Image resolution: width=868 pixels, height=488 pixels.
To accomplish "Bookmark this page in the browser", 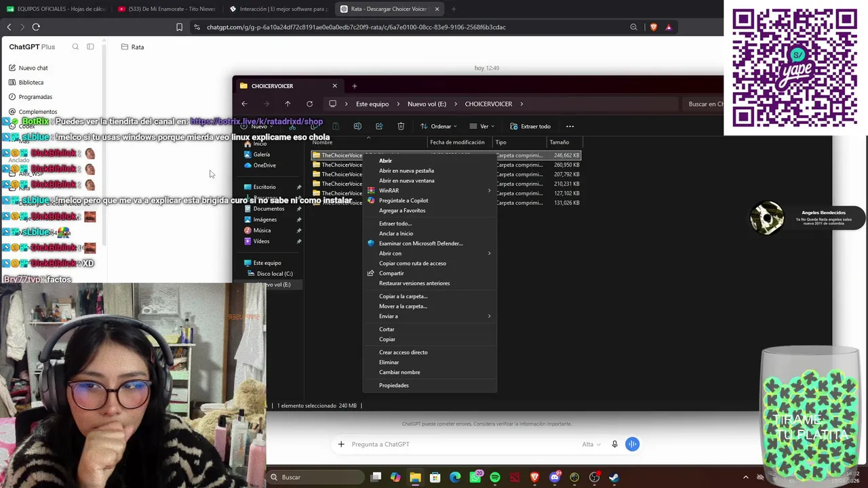I will [179, 27].
